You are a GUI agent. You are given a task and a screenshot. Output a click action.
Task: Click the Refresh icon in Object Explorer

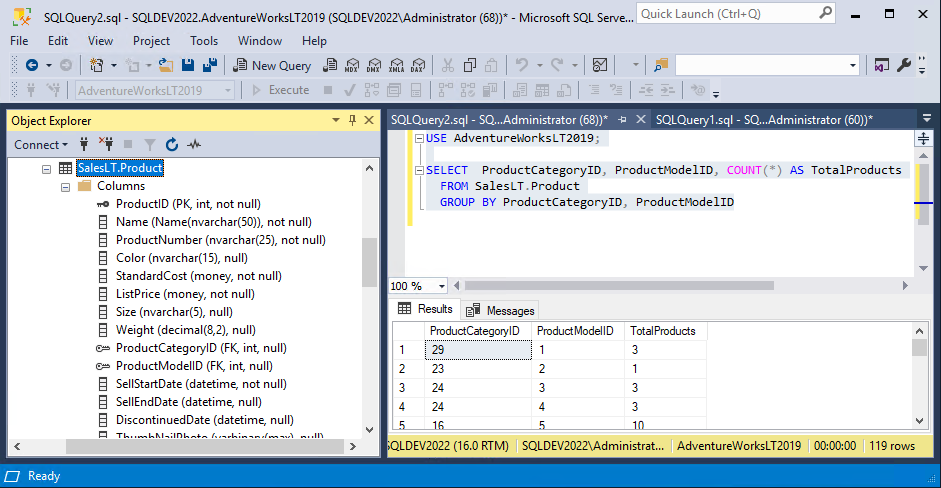pyautogui.click(x=172, y=145)
